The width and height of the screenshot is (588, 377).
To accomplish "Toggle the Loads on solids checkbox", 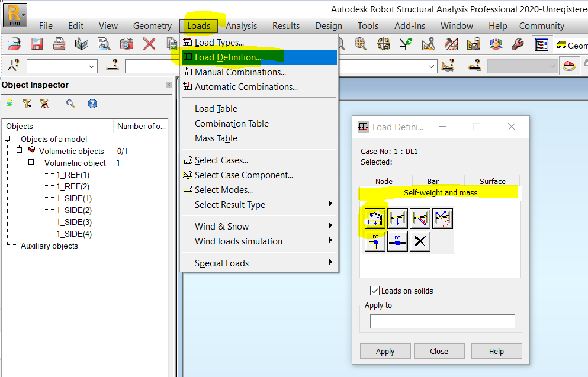I will (375, 291).
